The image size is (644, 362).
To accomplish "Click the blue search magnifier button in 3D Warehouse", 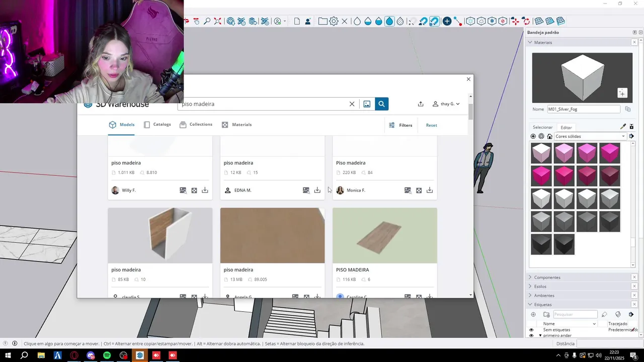I will [x=381, y=104].
